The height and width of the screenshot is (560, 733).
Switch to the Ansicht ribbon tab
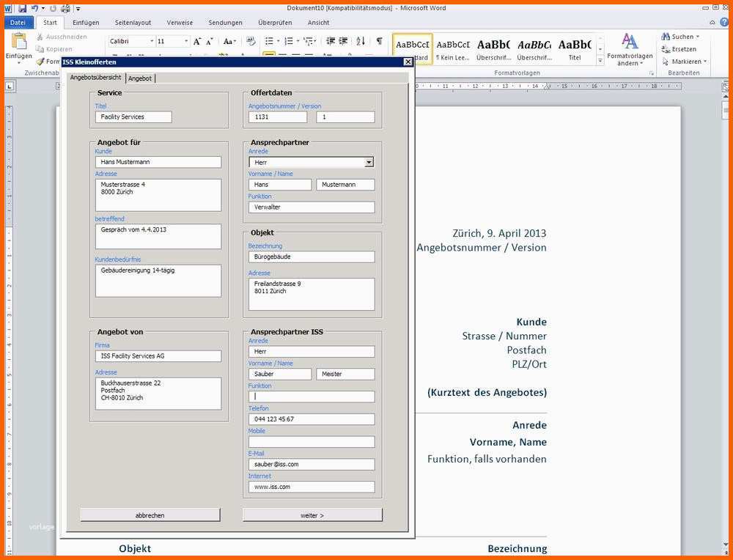click(x=318, y=23)
